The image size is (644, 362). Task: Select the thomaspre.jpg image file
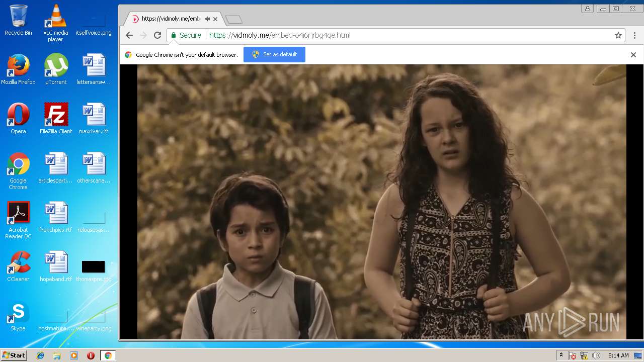pyautogui.click(x=94, y=270)
